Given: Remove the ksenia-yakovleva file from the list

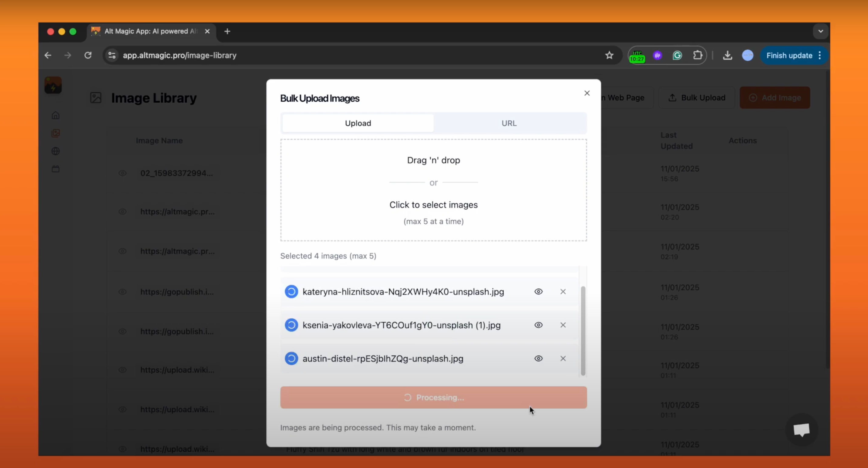Looking at the screenshot, I should [x=563, y=325].
